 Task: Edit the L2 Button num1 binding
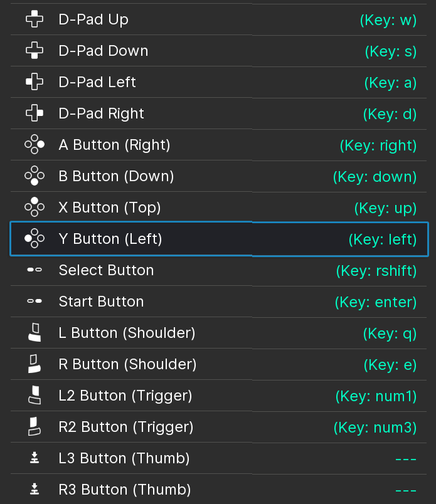(x=376, y=396)
